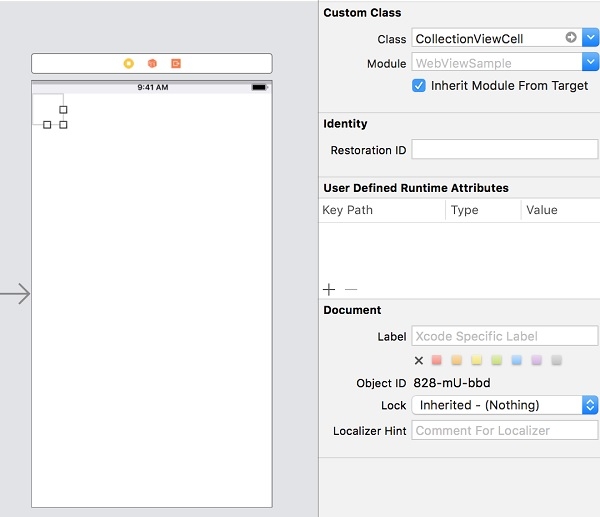Screen dimensions: 600x517
Task: Click the Xcode Specific Label field
Action: 489,336
